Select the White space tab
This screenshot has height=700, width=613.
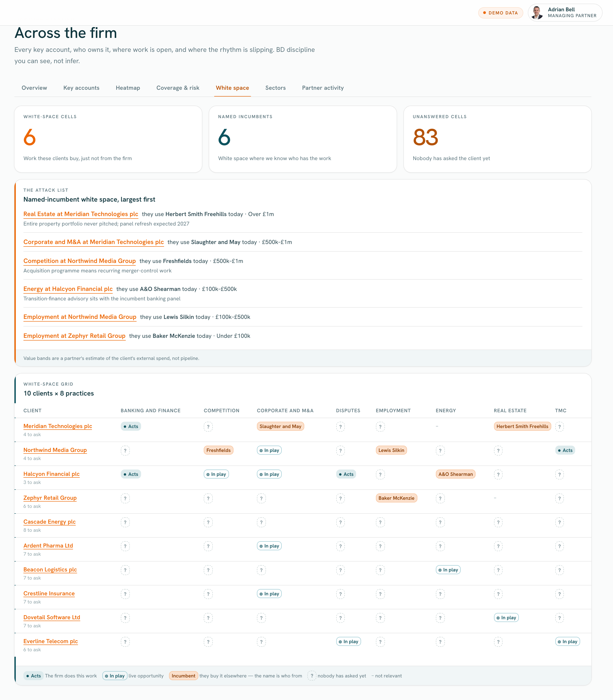click(232, 88)
